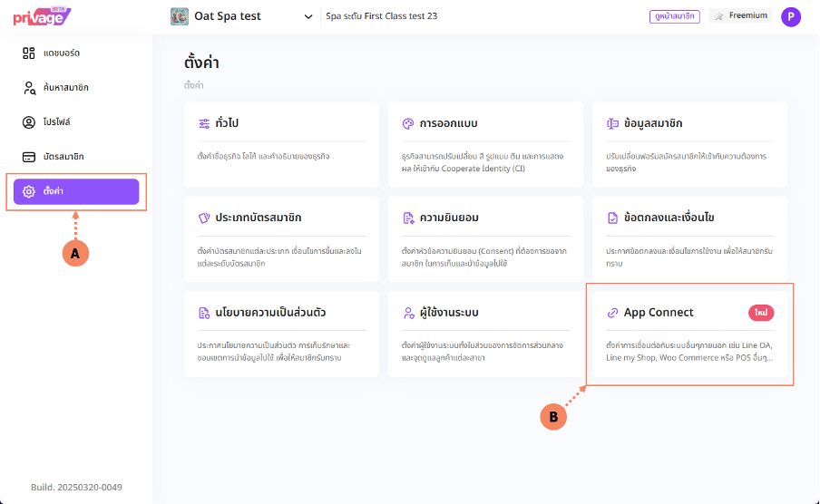Viewport: 820px width, 504px height.
Task: Click the Privage BETA logo
Action: point(40,16)
